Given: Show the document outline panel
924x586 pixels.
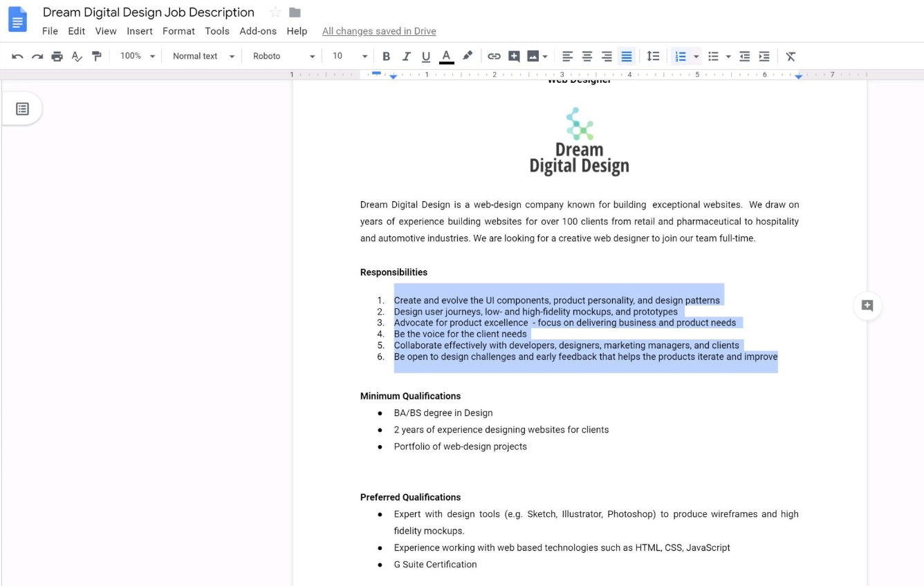Looking at the screenshot, I should (x=22, y=109).
